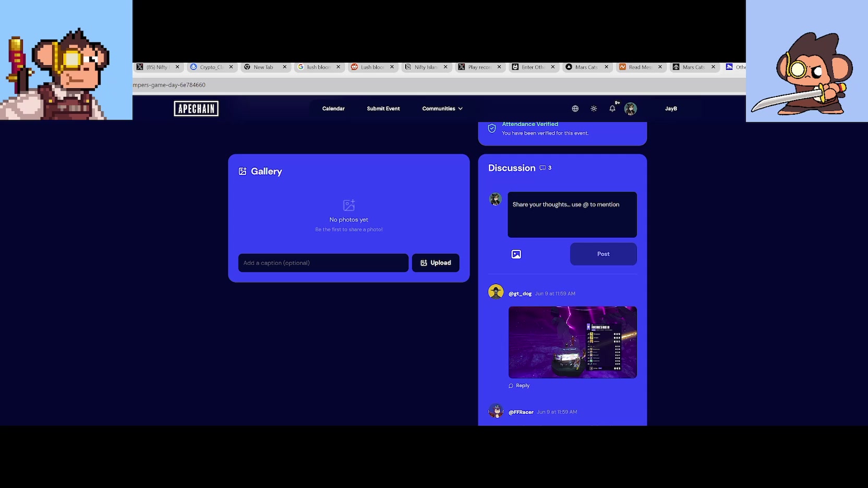Click the Post button

[x=604, y=254]
